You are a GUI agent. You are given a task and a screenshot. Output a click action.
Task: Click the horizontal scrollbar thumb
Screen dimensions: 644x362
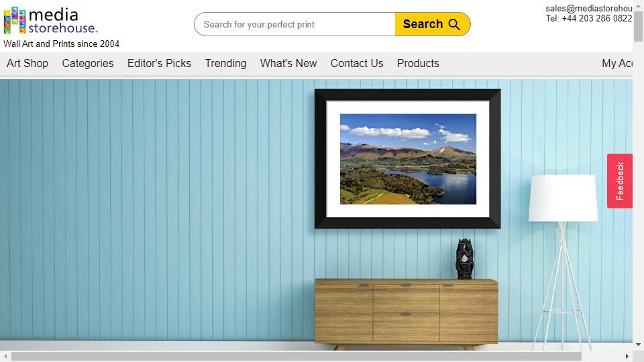point(296,356)
